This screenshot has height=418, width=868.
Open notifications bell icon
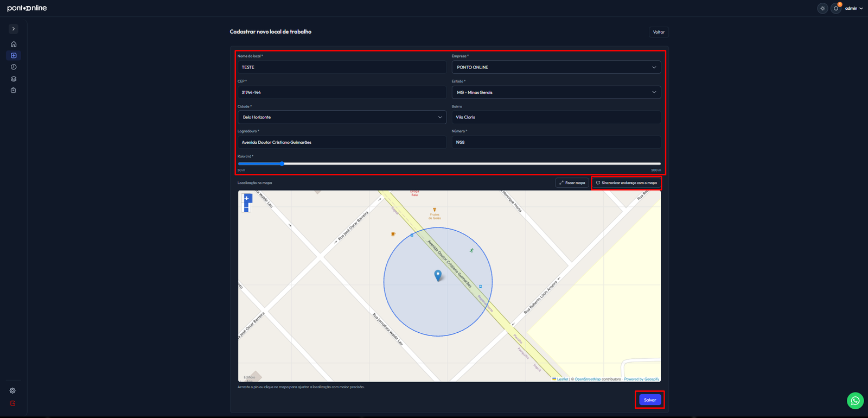(x=836, y=8)
